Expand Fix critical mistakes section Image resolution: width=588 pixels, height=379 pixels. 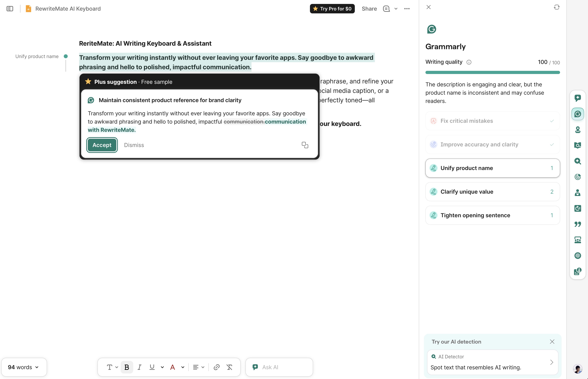pyautogui.click(x=493, y=121)
